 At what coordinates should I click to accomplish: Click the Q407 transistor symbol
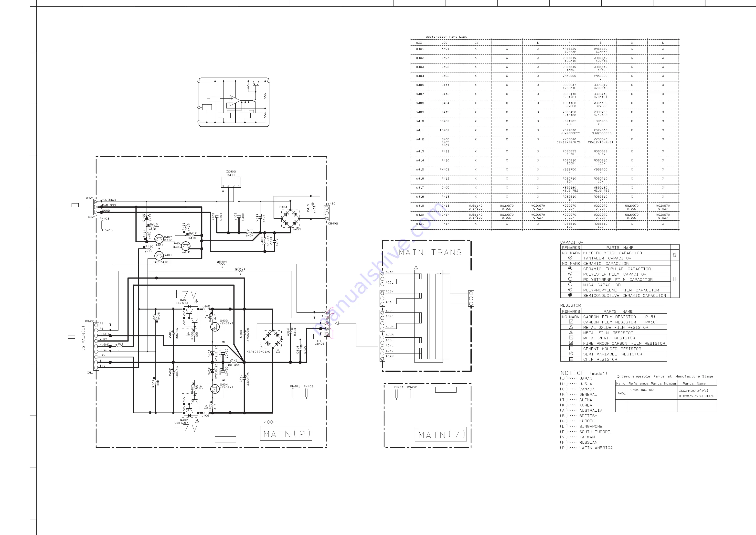159,239
